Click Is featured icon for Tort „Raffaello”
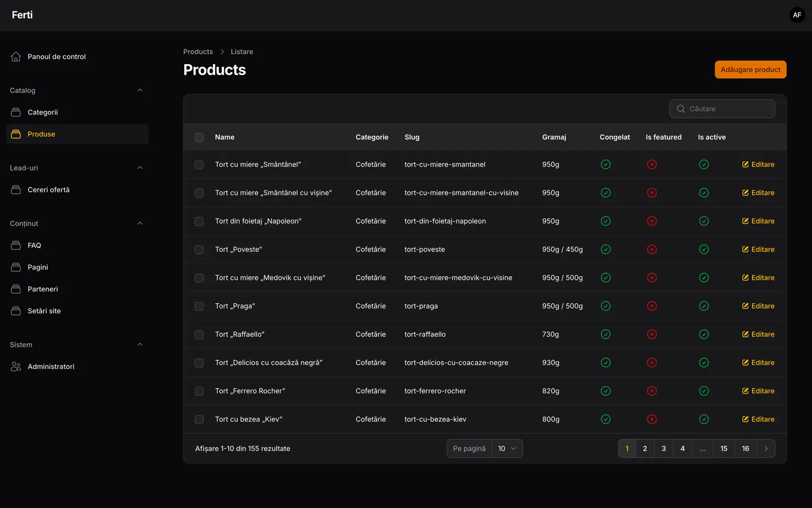Screen dimensions: 812x508 (652, 334)
